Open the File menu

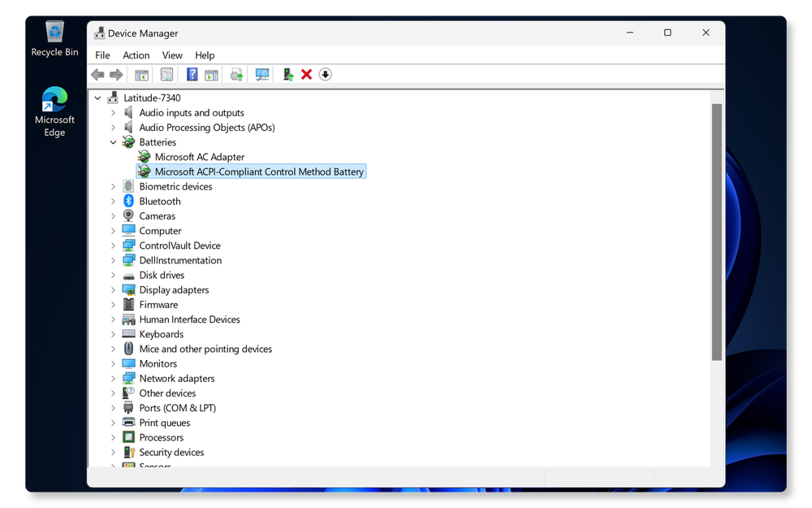point(102,55)
